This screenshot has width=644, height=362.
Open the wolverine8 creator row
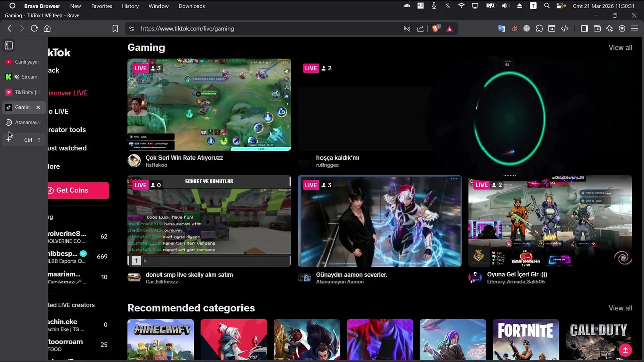(x=79, y=237)
